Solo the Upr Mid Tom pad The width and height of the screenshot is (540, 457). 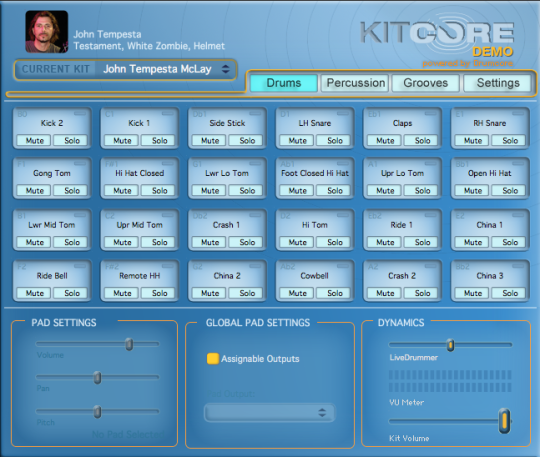point(159,242)
